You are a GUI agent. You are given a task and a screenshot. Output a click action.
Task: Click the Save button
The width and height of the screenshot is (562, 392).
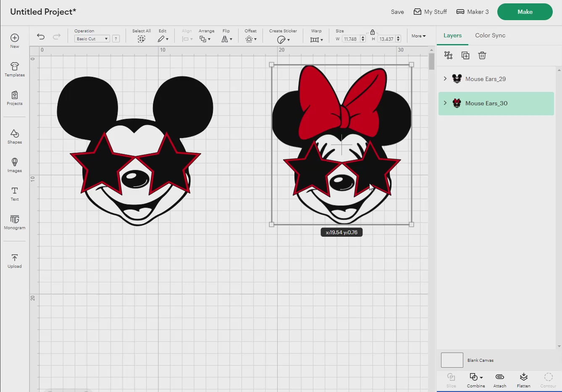pos(397,12)
